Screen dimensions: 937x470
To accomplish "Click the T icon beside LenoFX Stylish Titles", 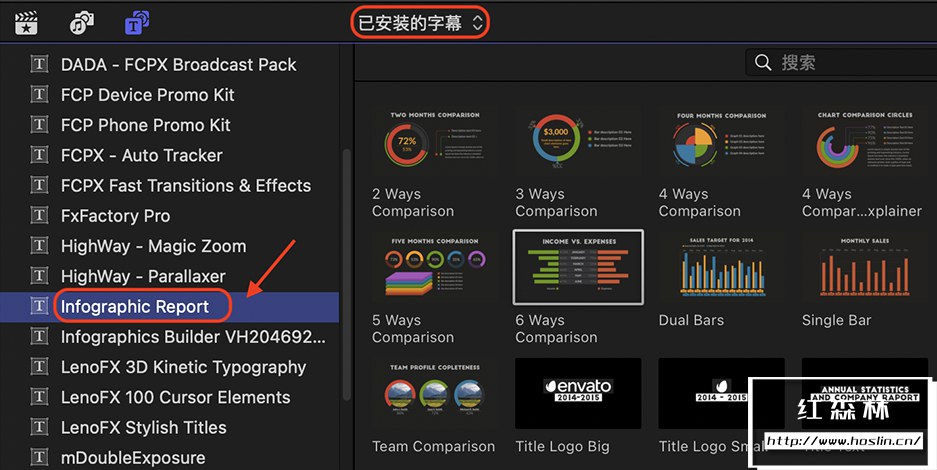I will (39, 428).
